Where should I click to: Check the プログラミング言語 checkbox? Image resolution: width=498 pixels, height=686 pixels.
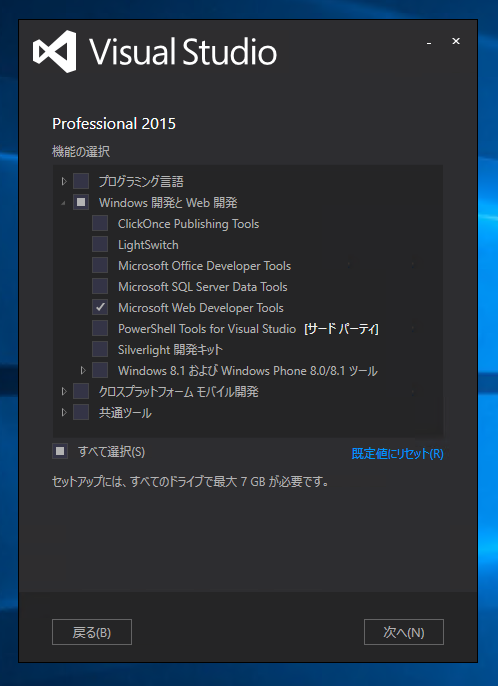[x=81, y=181]
